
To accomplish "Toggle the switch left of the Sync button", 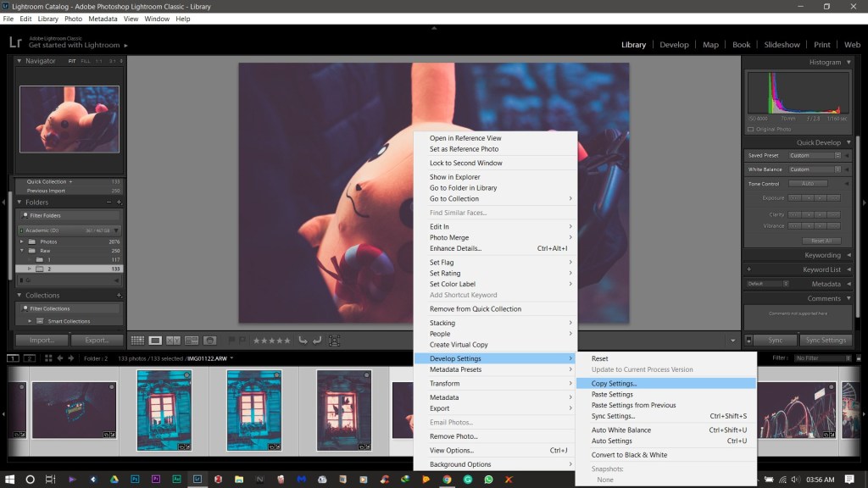I will (x=749, y=341).
